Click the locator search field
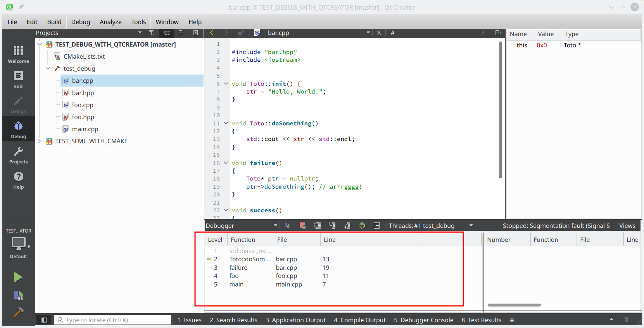The image size is (644, 328). 112,320
